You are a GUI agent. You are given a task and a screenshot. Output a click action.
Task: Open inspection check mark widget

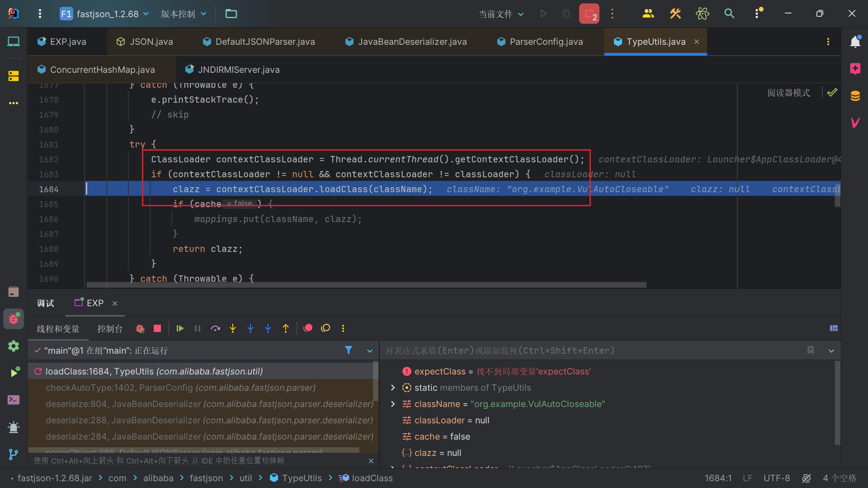(x=832, y=92)
